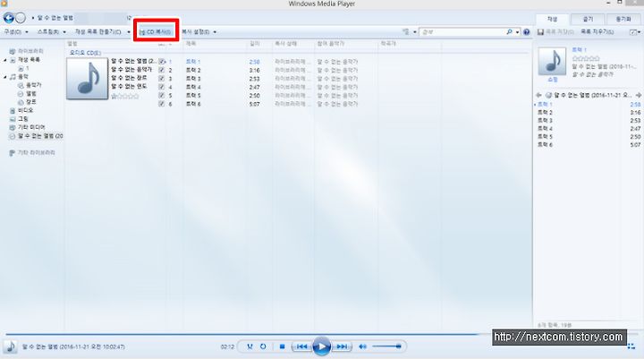This screenshot has height=359, width=644.
Task: Click in the library search field
Action: tap(462, 31)
